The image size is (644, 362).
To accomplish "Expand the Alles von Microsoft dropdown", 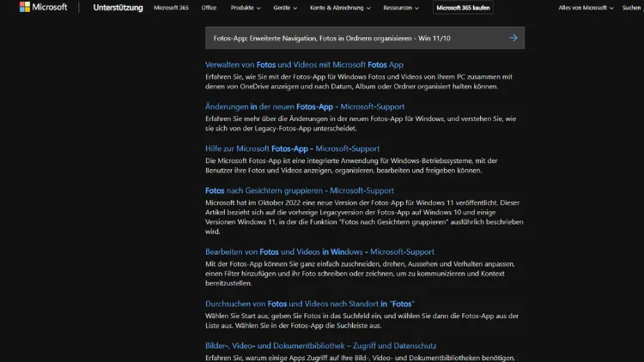I will [586, 8].
